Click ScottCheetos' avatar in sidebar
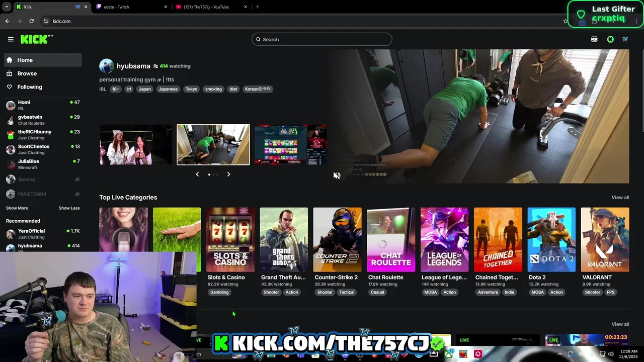Screen dimensions: 644x362 tap(11, 149)
